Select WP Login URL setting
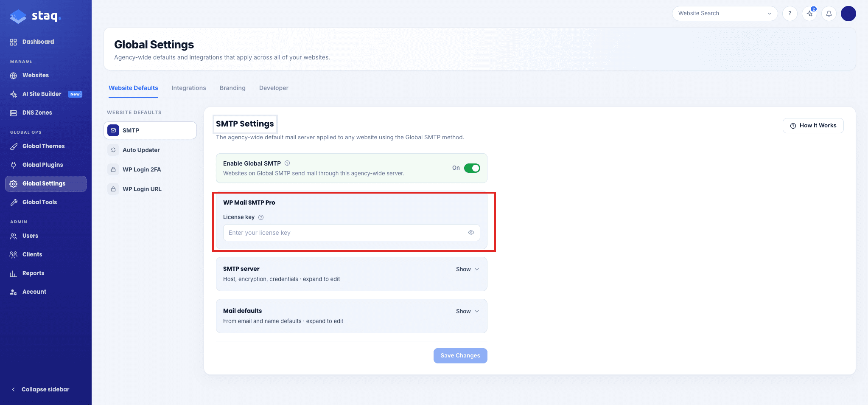The image size is (868, 405). tap(150, 189)
